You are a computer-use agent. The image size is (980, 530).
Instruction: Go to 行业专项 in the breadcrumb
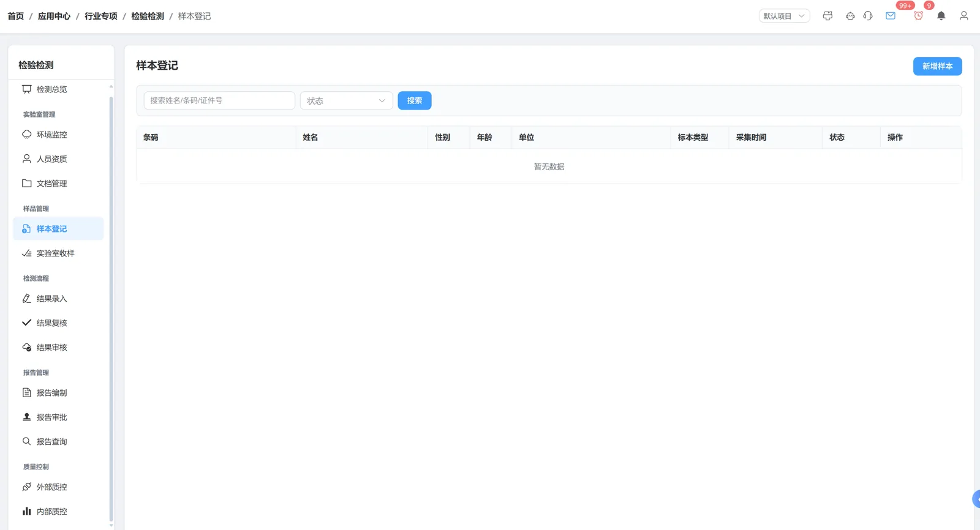click(101, 17)
